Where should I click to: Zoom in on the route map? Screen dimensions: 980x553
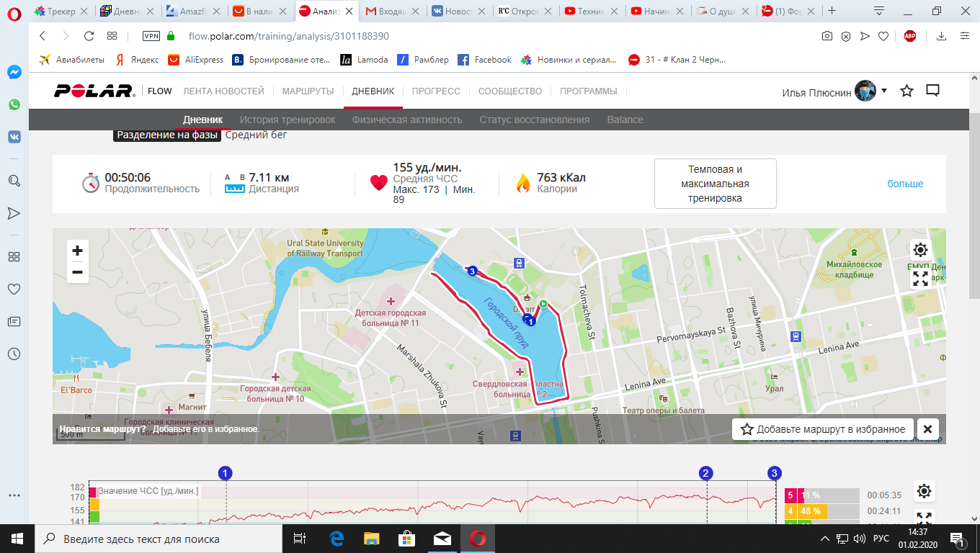77,251
